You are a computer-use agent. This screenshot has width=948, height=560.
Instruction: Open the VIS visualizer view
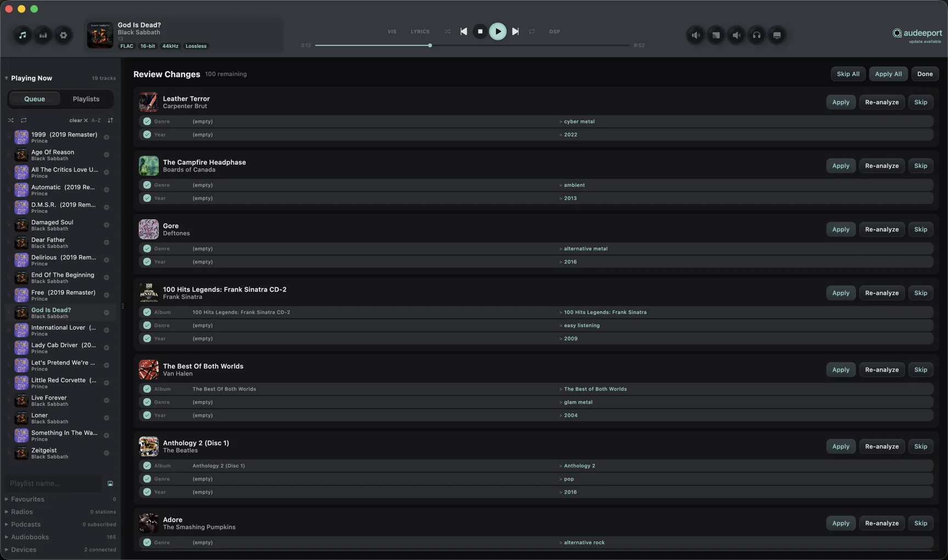392,31
